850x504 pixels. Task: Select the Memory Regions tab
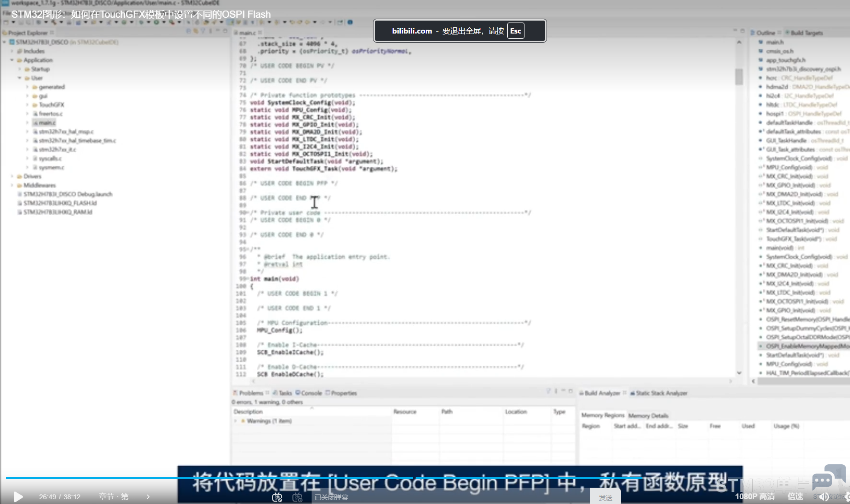603,415
